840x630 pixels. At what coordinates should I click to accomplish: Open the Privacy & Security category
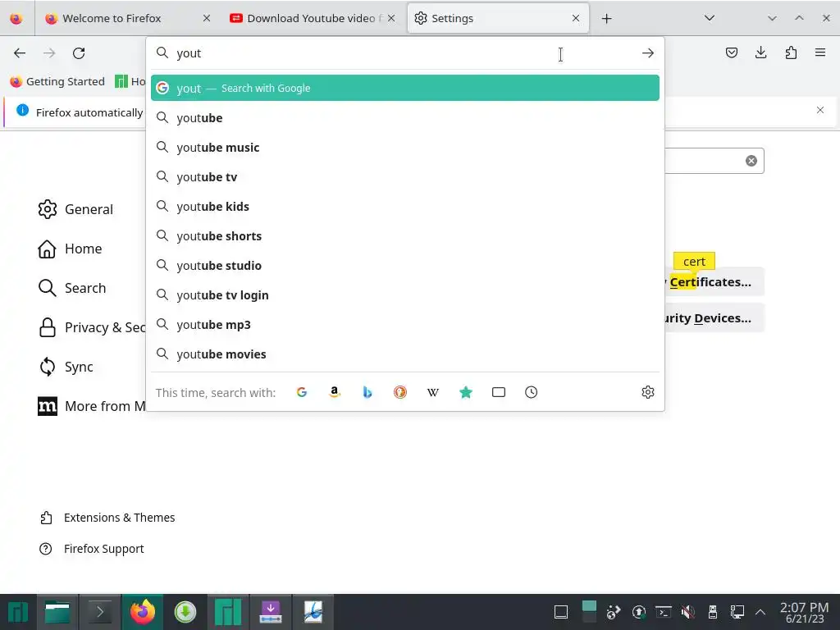92,327
